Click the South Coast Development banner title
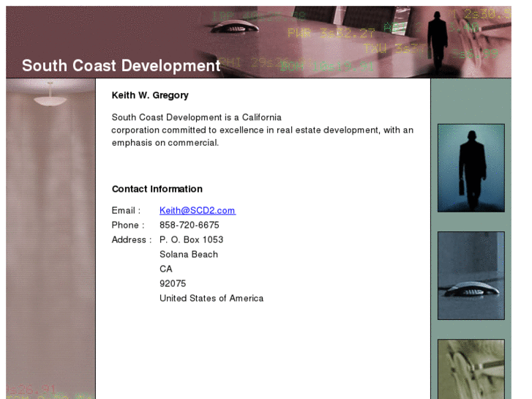532x399 pixels. 121,66
